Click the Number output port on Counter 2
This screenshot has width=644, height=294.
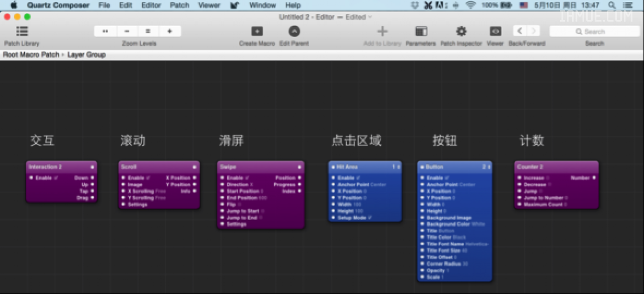point(594,178)
